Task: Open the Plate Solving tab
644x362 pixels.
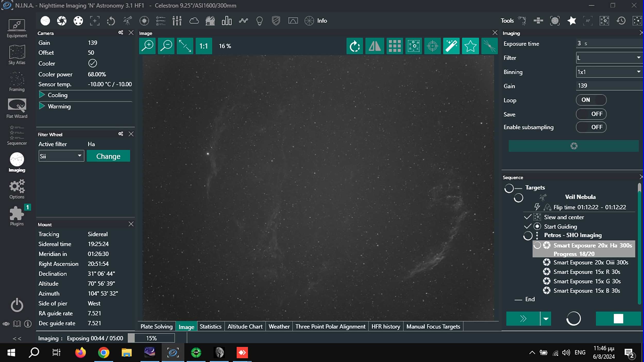Action: pyautogui.click(x=156, y=326)
